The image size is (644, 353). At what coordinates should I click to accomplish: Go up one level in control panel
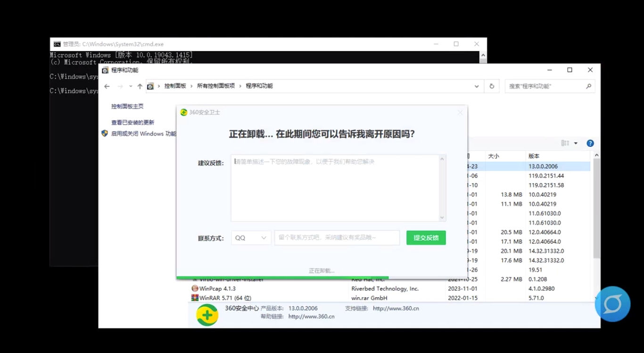tap(140, 86)
